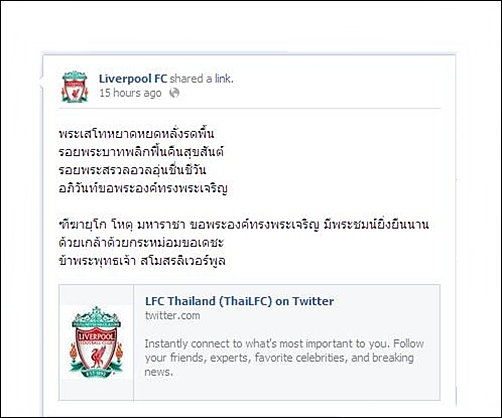Open "LFC Thailand (ThaiLFC) on Twitter" title
The width and height of the screenshot is (502, 418).
click(239, 301)
